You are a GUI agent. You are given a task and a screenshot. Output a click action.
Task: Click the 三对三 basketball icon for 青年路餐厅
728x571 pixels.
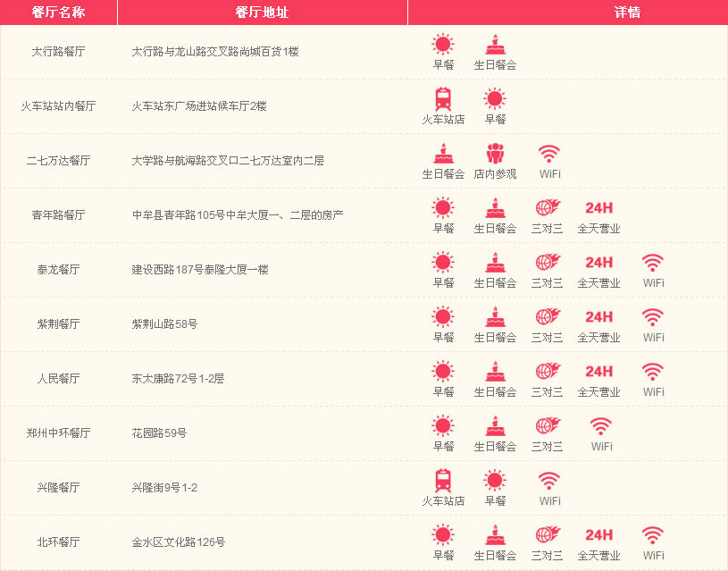[547, 208]
